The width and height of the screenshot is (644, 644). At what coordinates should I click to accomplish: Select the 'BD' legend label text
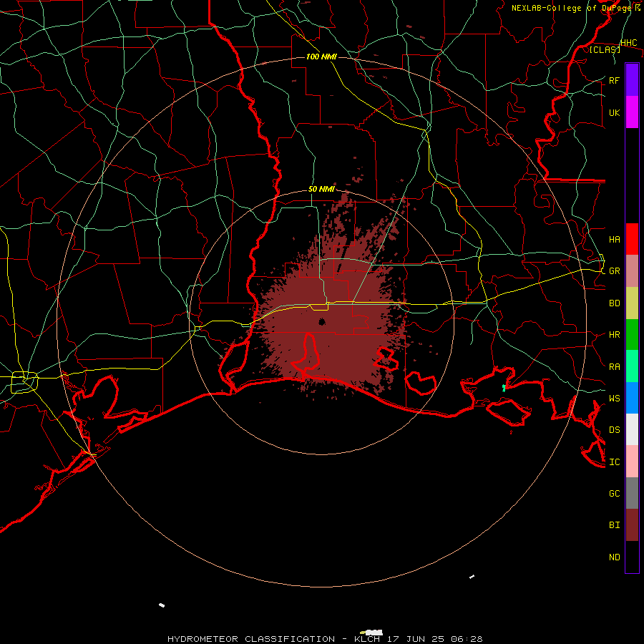[x=614, y=303]
